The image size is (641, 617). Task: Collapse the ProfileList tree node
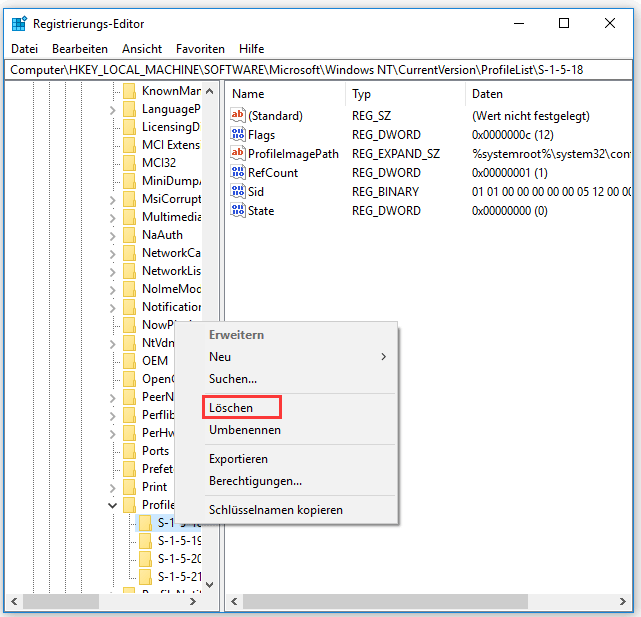click(112, 505)
